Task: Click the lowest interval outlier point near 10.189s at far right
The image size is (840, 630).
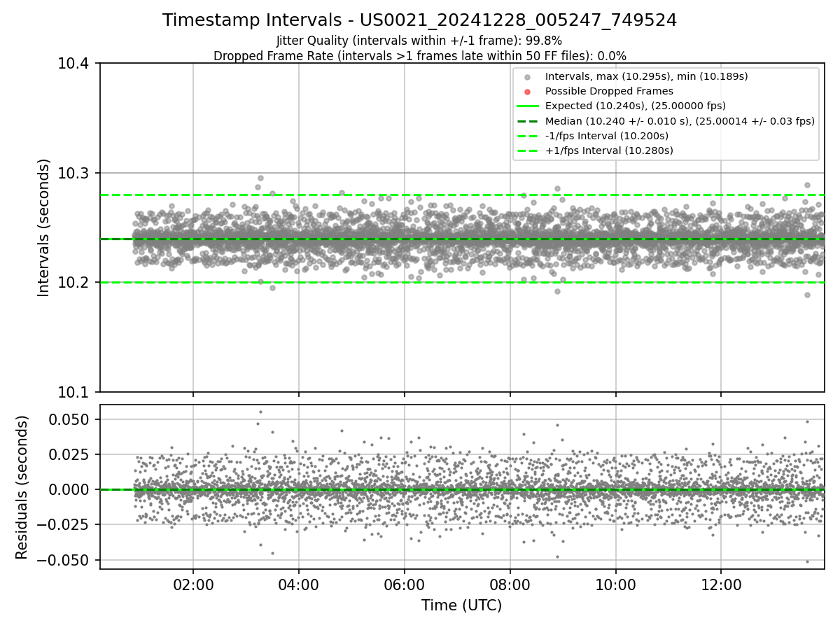Action: [x=807, y=295]
